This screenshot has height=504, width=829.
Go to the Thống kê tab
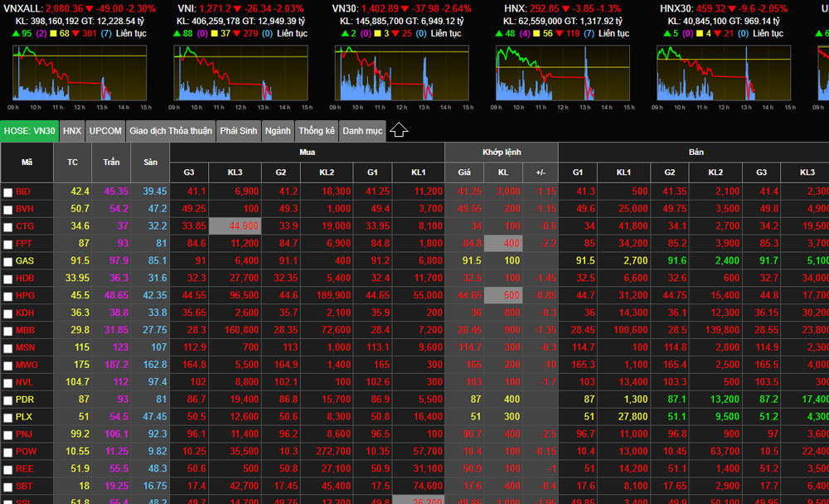pyautogui.click(x=317, y=131)
